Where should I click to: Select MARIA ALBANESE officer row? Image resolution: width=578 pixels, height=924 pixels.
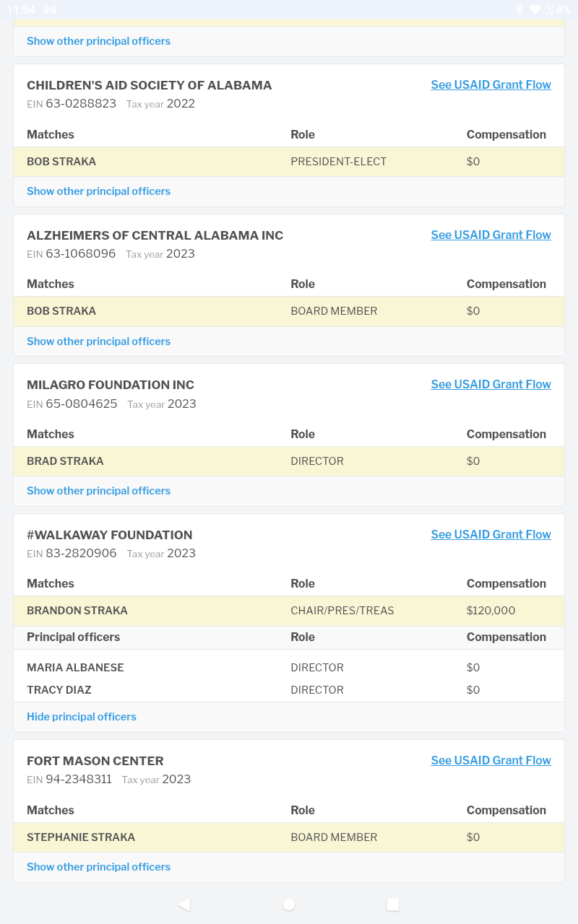click(289, 668)
